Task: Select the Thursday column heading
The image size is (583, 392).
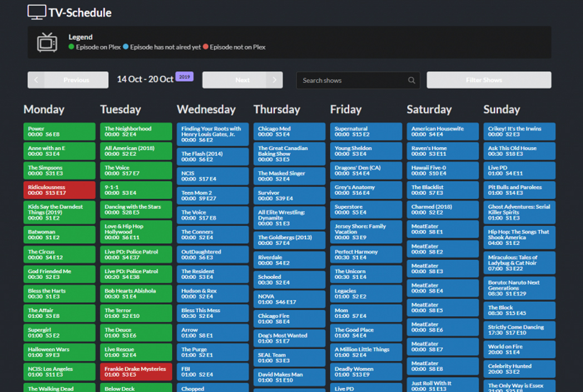Action: [x=276, y=109]
